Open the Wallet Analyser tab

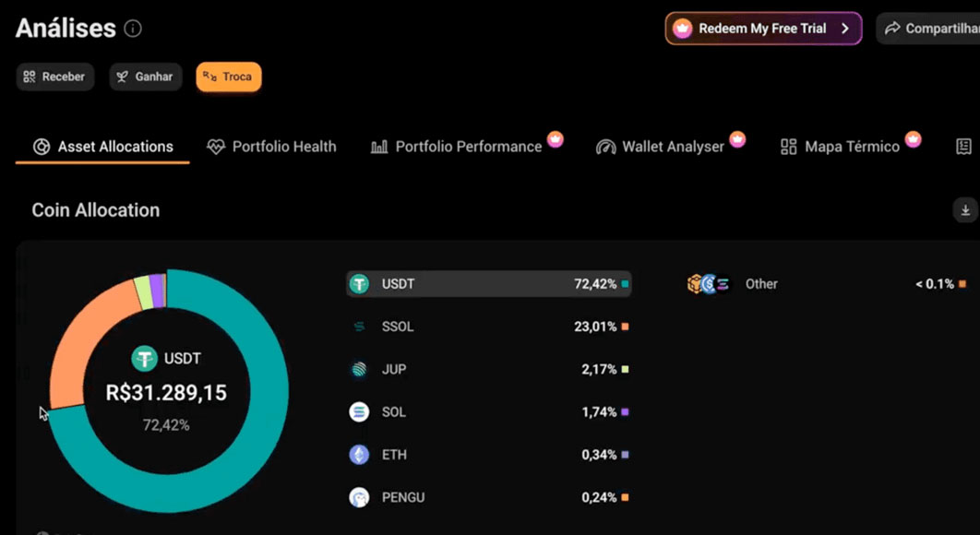click(x=661, y=147)
